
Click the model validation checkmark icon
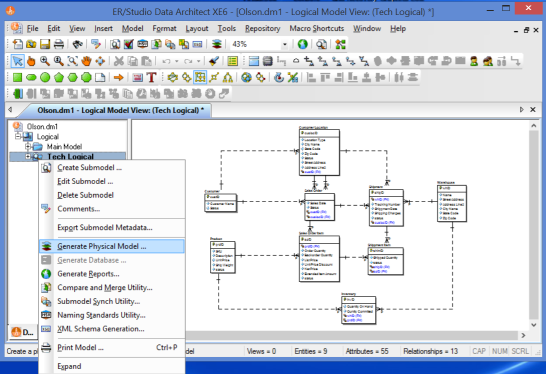click(128, 44)
